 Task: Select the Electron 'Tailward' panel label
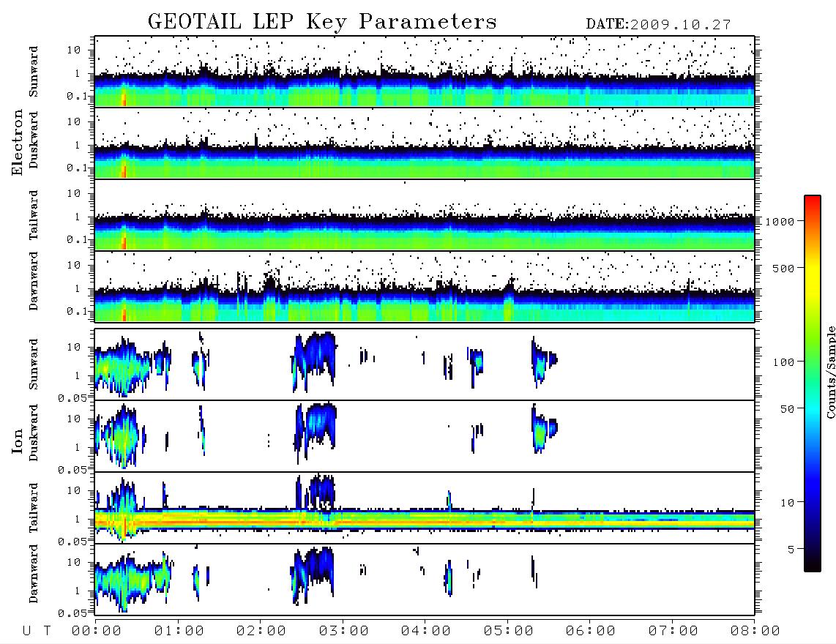coord(34,215)
